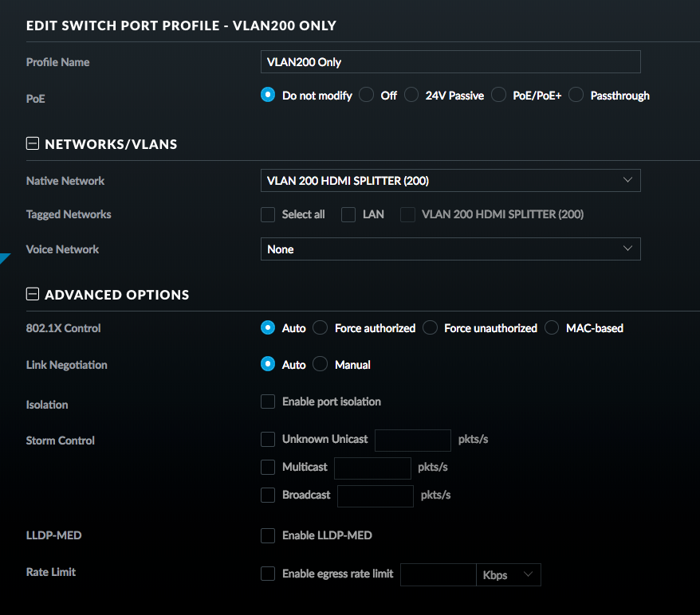
Task: Enable port isolation checkbox
Action: point(268,402)
